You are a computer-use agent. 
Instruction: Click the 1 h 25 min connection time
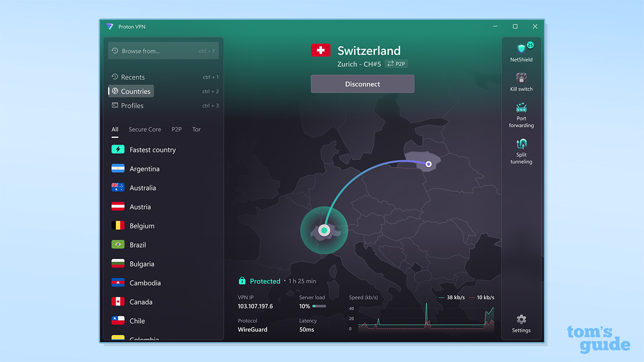pos(302,281)
